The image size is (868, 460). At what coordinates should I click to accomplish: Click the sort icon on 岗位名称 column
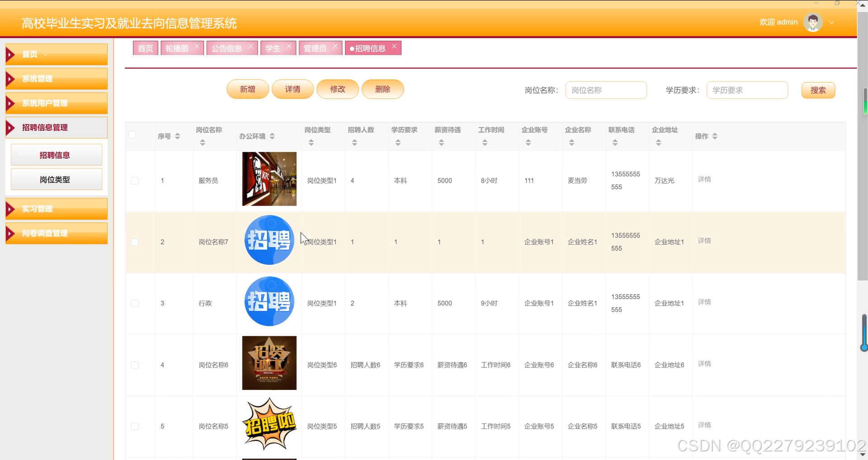click(x=202, y=142)
